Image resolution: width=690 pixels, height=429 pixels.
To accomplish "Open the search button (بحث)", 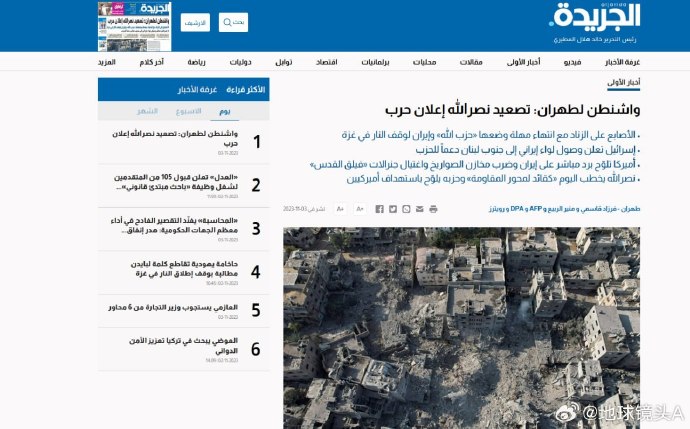I will 233,22.
